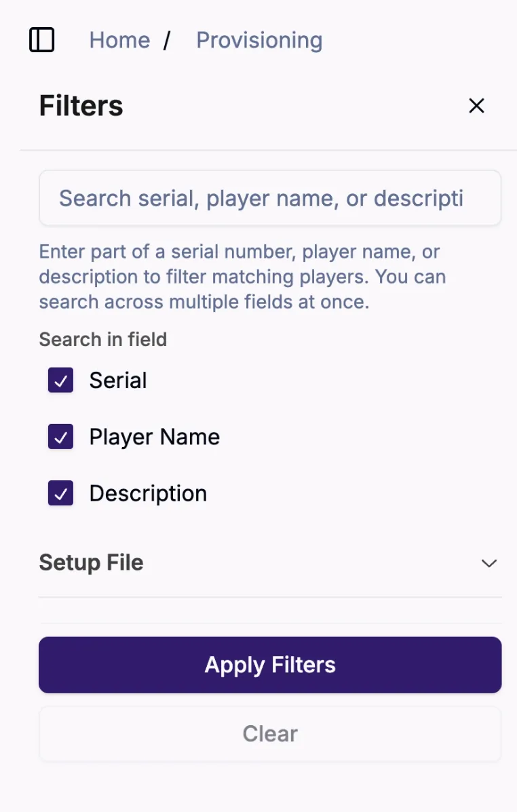The width and height of the screenshot is (517, 812).
Task: Toggle the sidebar panel icon
Action: (x=41, y=40)
